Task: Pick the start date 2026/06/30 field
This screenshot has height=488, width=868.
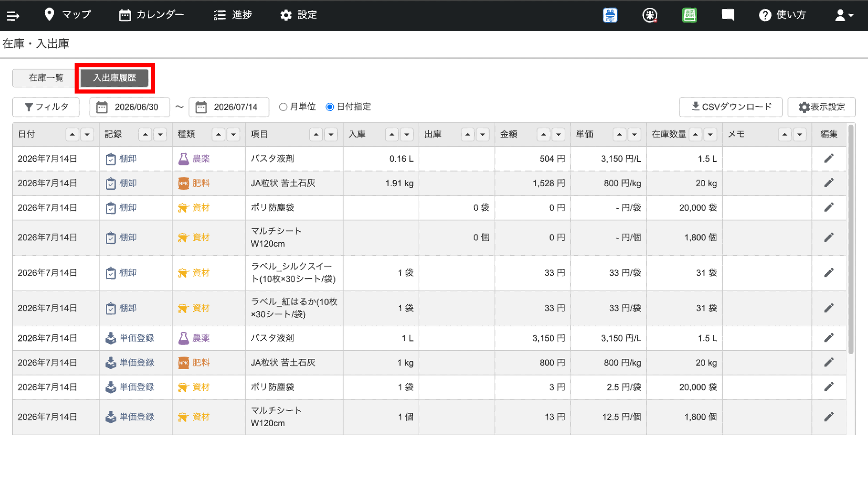Action: (x=130, y=107)
